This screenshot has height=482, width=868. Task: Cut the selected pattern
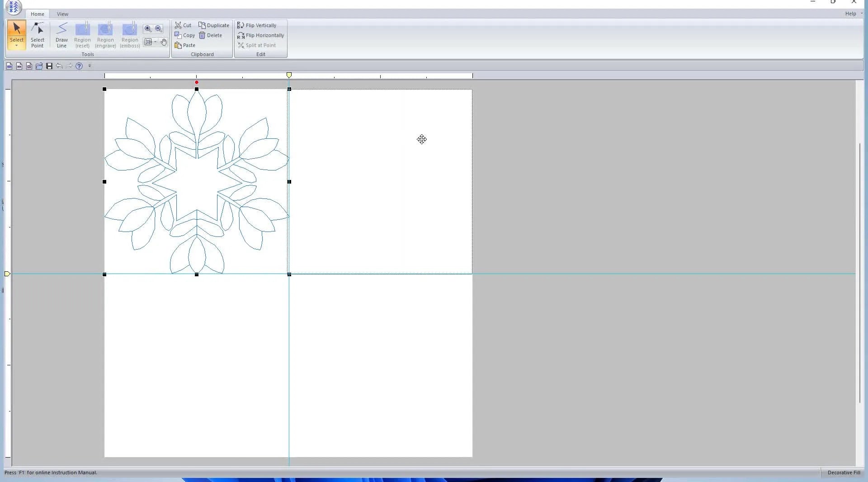click(183, 25)
